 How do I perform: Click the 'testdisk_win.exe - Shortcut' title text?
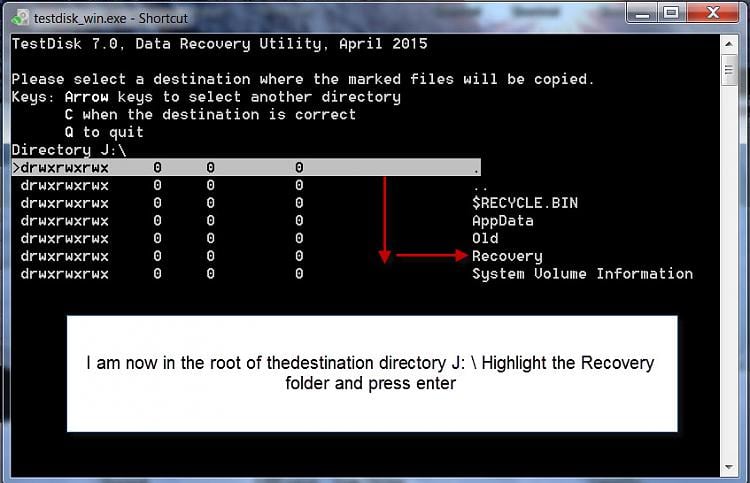coord(110,19)
